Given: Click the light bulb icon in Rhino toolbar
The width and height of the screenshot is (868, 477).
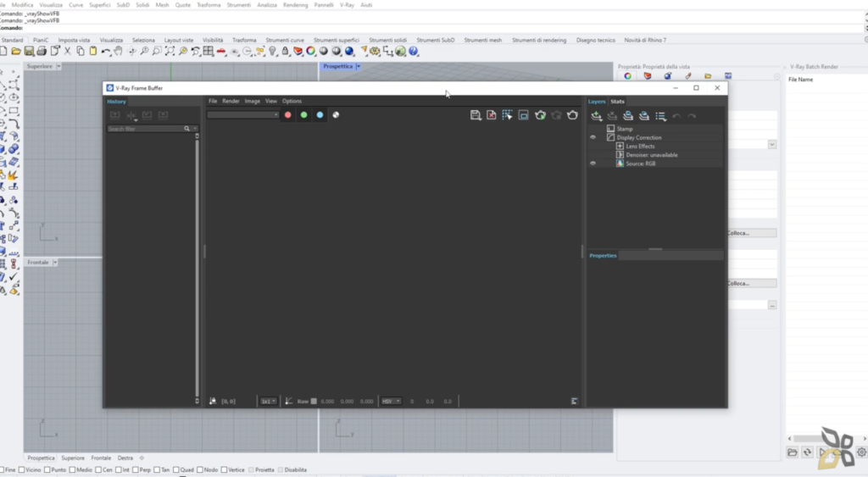Looking at the screenshot, I should click(x=272, y=51).
